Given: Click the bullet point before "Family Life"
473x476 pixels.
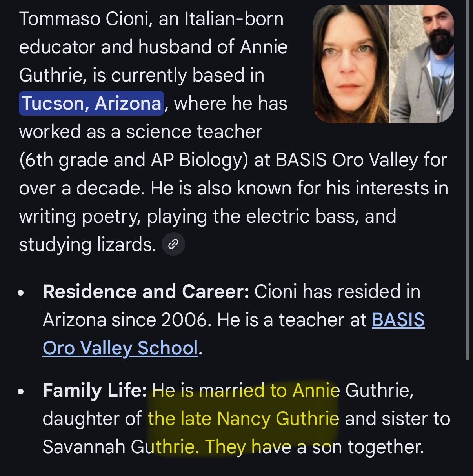Looking at the screenshot, I should (22, 391).
